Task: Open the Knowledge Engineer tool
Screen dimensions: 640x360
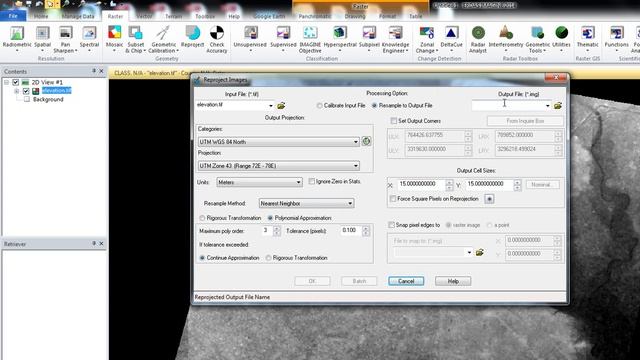Action: 395,39
